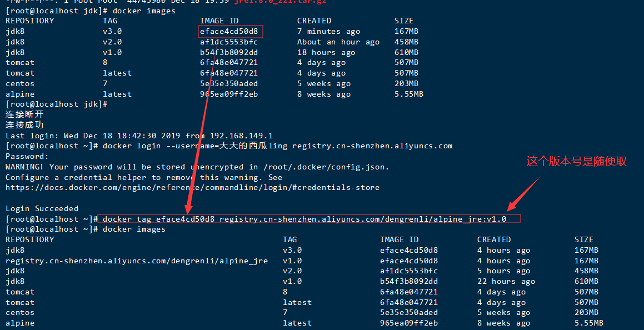644x330 pixels.
Task: Click the '22 hours ago' created value
Action: pyautogui.click(x=506, y=282)
